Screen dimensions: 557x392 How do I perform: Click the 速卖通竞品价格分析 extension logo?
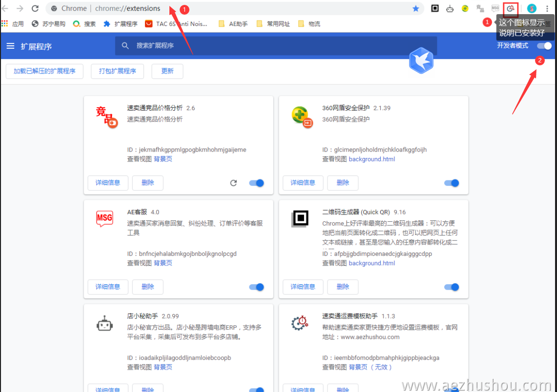pyautogui.click(x=106, y=117)
